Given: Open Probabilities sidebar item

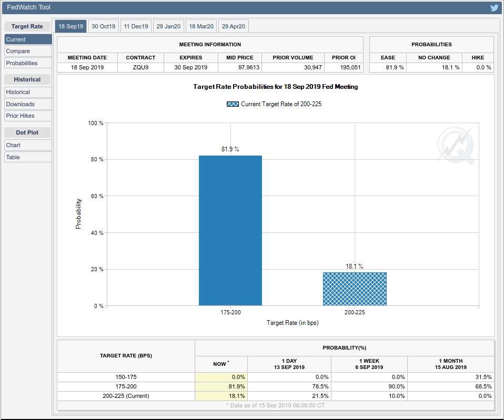Looking at the screenshot, I should 28,63.
